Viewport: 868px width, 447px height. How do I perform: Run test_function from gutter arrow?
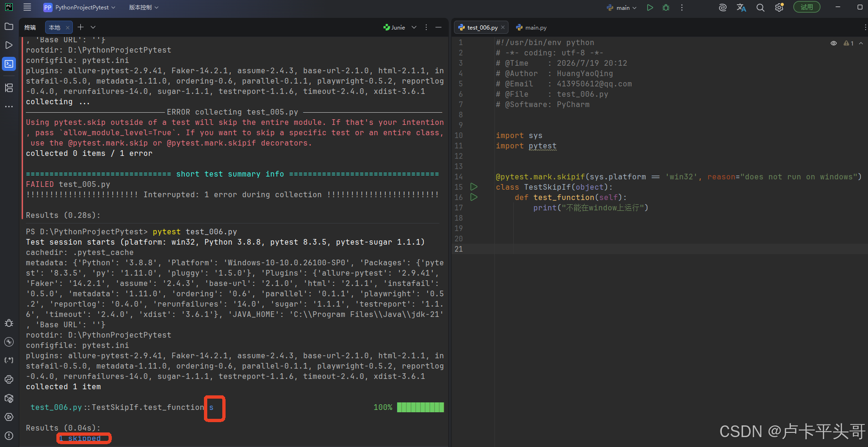pyautogui.click(x=474, y=197)
